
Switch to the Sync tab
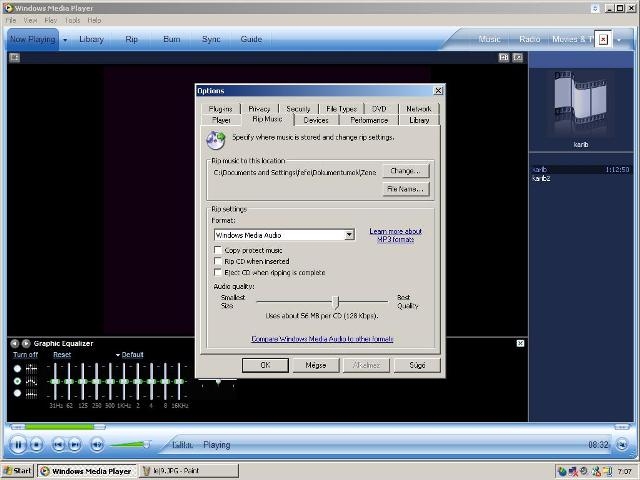pos(211,39)
